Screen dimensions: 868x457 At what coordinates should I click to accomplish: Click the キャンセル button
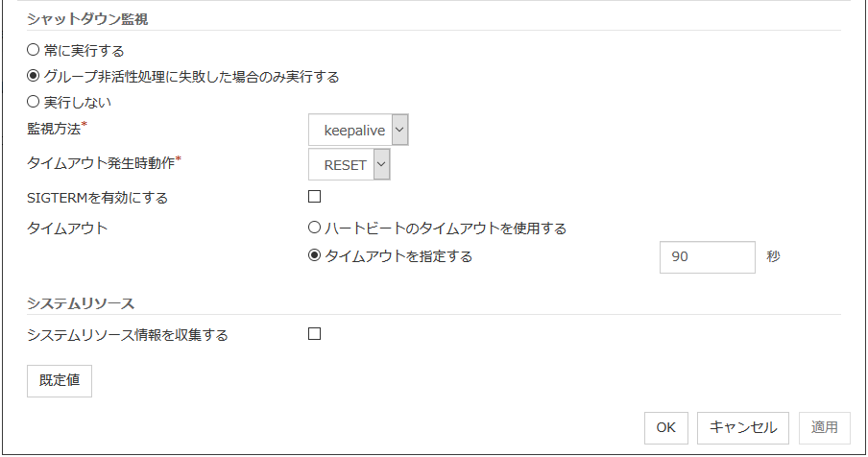point(743,427)
